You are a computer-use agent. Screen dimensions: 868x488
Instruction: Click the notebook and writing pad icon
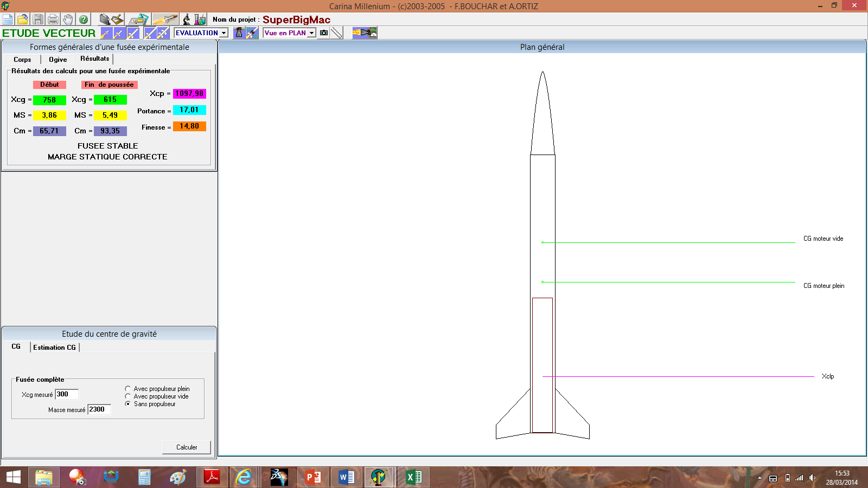pos(111,20)
